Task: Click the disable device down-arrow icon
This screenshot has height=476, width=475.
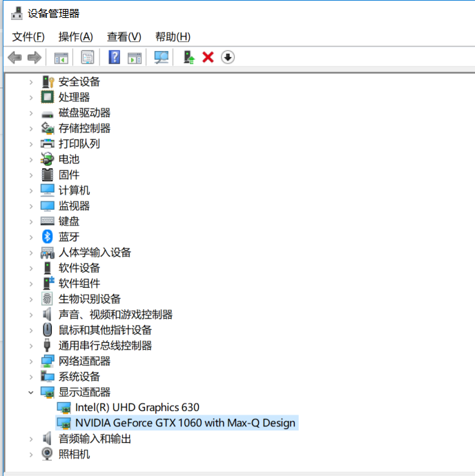Action: [x=228, y=57]
